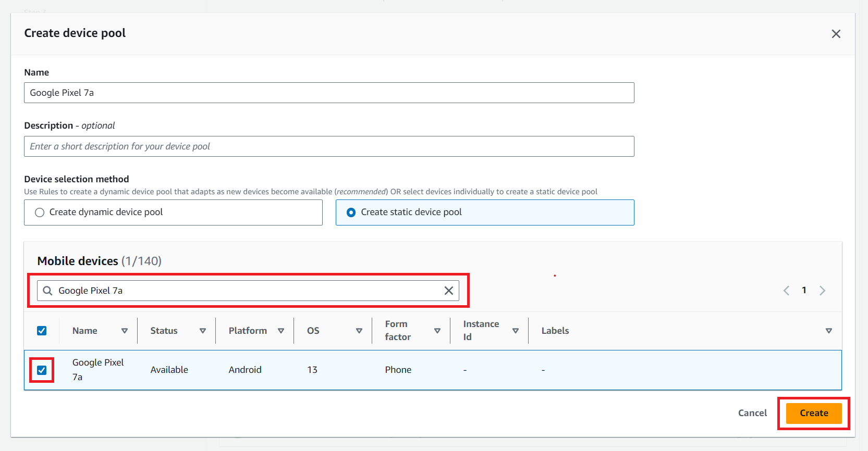This screenshot has width=868, height=451.
Task: Sort by Labels column arrow
Action: (828, 331)
